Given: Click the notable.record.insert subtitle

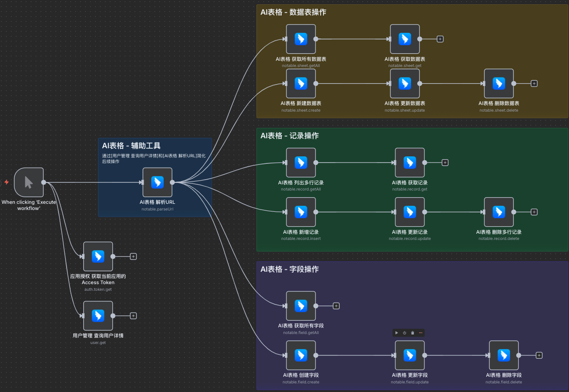Looking at the screenshot, I should click(x=301, y=239).
